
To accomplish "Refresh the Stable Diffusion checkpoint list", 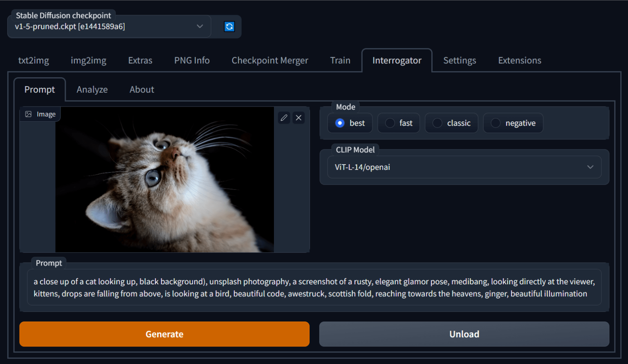I will click(229, 26).
